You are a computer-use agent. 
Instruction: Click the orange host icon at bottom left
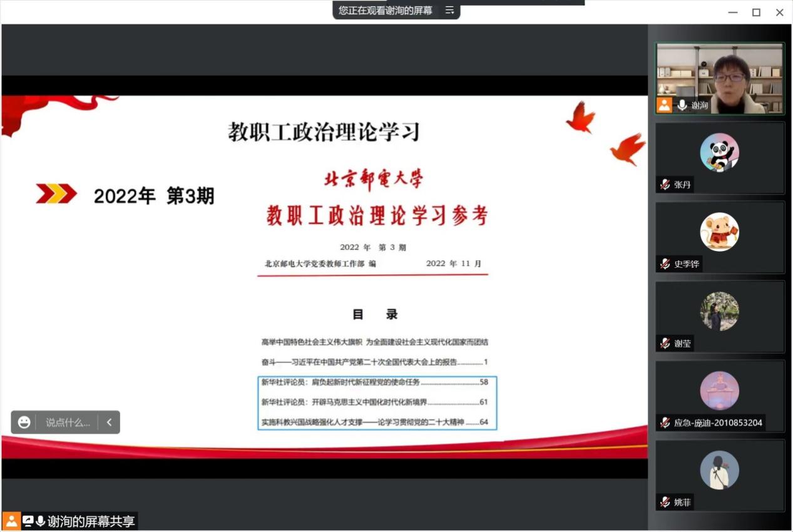(11, 521)
